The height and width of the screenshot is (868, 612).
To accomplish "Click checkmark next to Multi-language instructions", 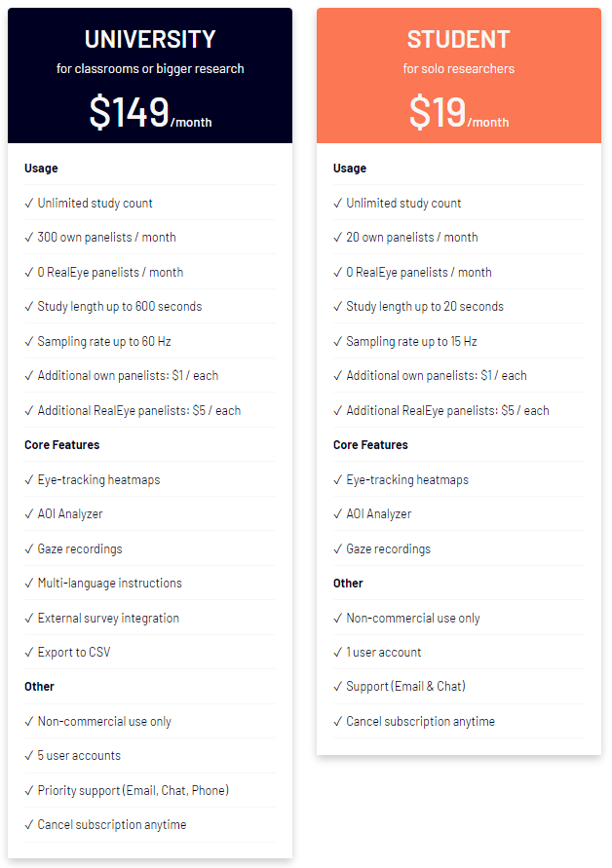I will (29, 584).
